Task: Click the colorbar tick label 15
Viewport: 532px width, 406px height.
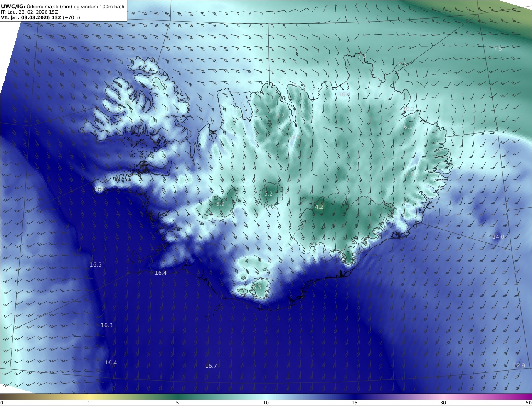Action: coord(355,403)
